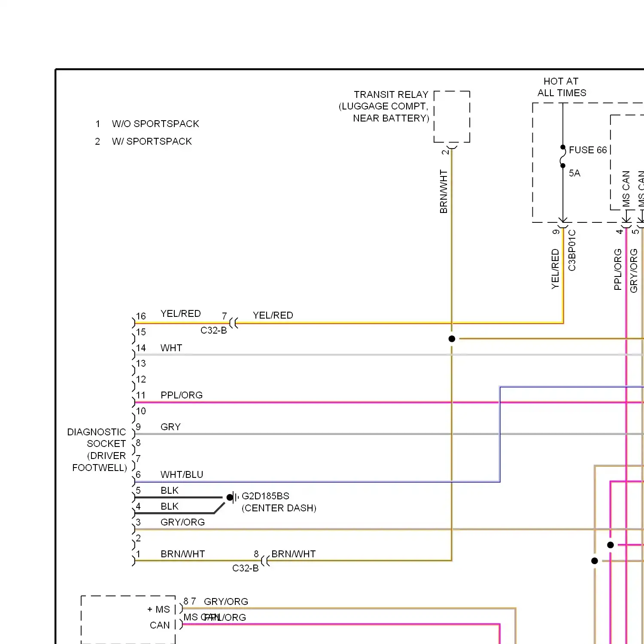This screenshot has width=644, height=644.
Task: Click the + MS label in the lower module
Action: (x=158, y=609)
